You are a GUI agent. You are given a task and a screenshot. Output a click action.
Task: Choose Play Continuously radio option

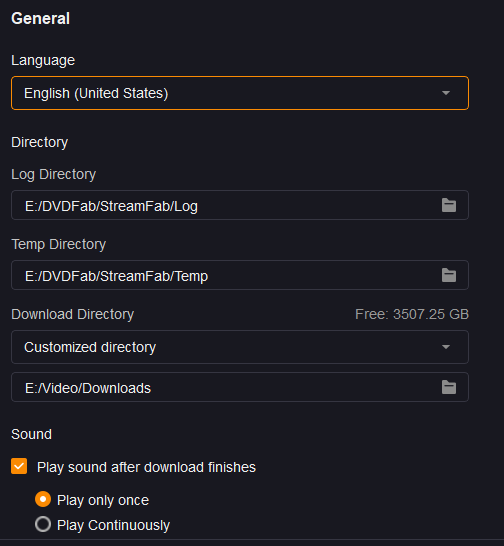(x=43, y=524)
